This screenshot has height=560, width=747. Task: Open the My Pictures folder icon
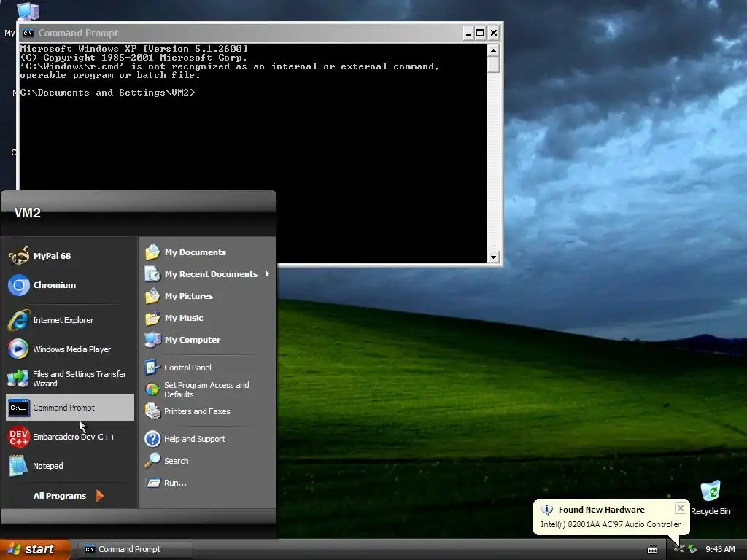click(x=152, y=296)
